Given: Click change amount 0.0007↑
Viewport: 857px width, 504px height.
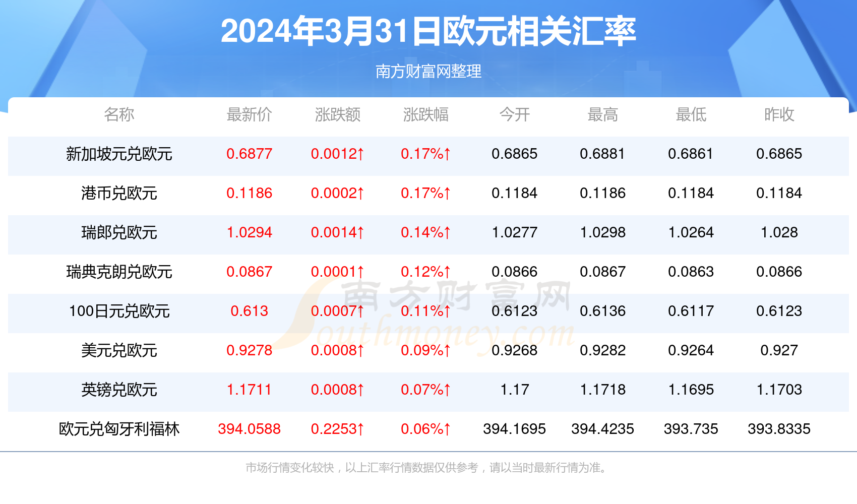Looking at the screenshot, I should tap(337, 311).
